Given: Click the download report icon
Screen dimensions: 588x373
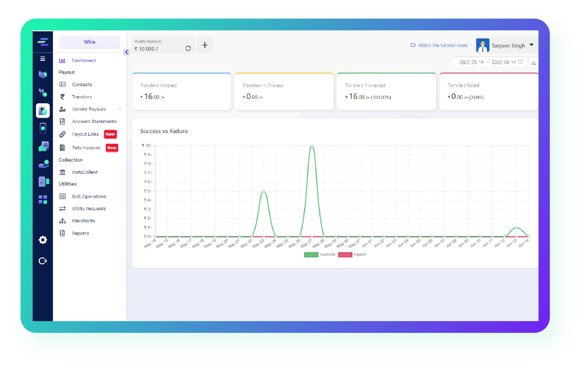Looking at the screenshot, I should tap(533, 62).
